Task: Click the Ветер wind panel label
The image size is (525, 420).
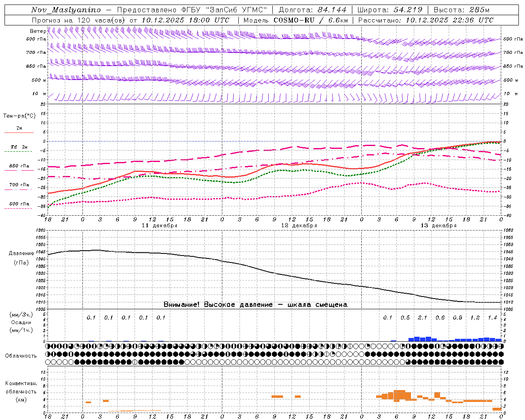Action: pyautogui.click(x=38, y=31)
